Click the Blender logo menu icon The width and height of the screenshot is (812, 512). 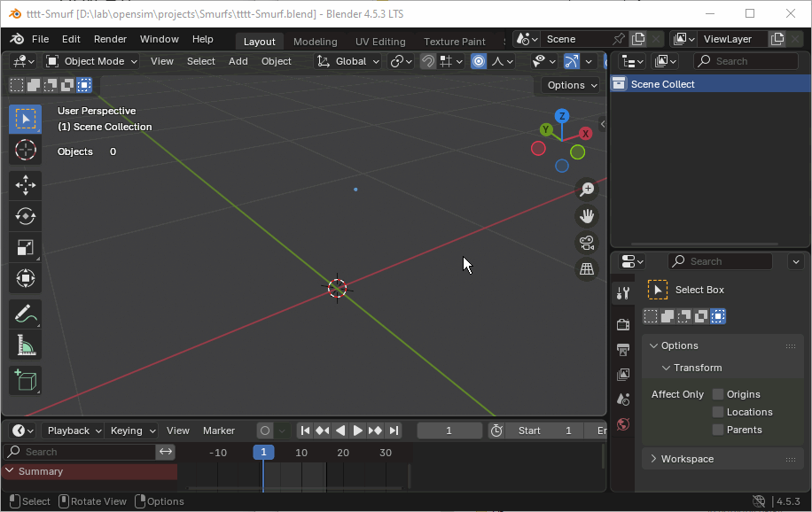[17, 39]
